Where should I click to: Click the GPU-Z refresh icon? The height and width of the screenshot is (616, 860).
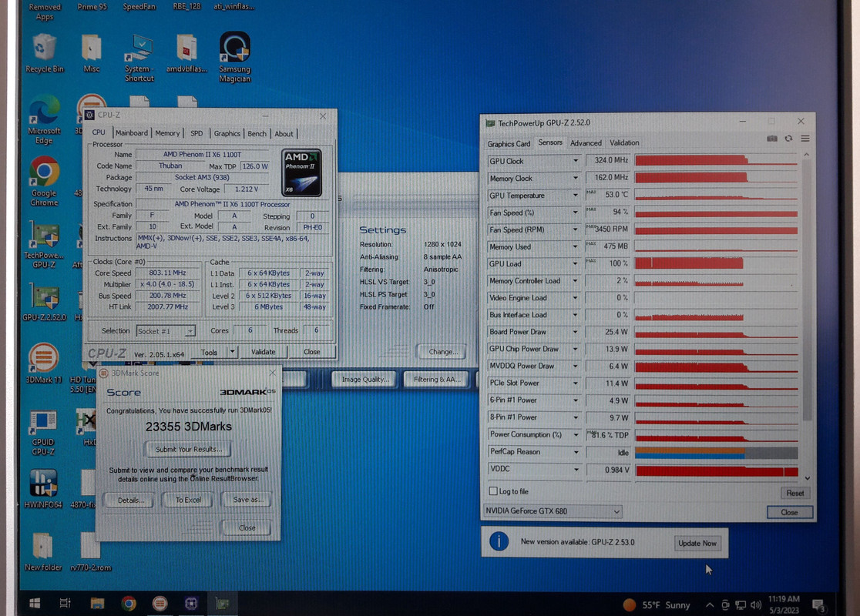[788, 139]
